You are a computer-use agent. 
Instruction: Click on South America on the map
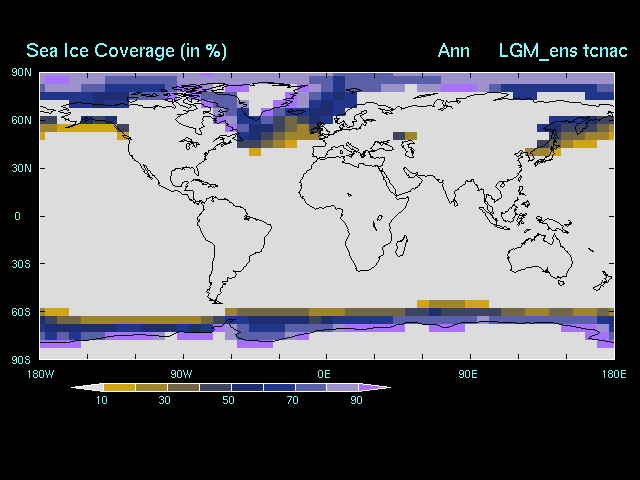pyautogui.click(x=235, y=240)
